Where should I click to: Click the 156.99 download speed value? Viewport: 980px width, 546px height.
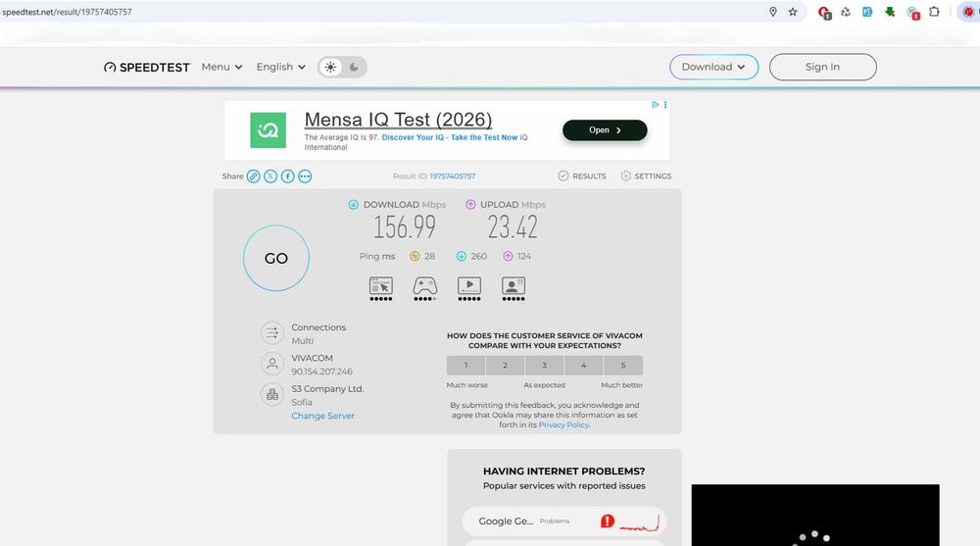click(x=405, y=227)
